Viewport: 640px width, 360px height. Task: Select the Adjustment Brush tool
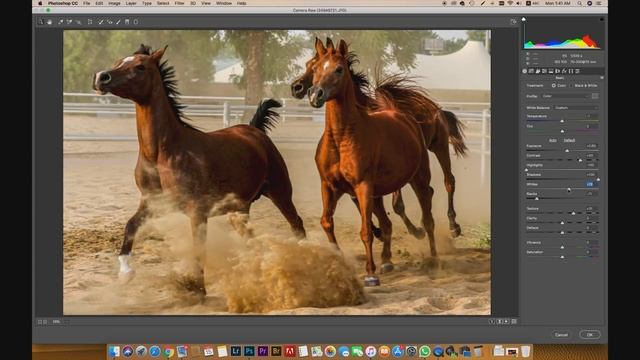pyautogui.click(x=118, y=22)
